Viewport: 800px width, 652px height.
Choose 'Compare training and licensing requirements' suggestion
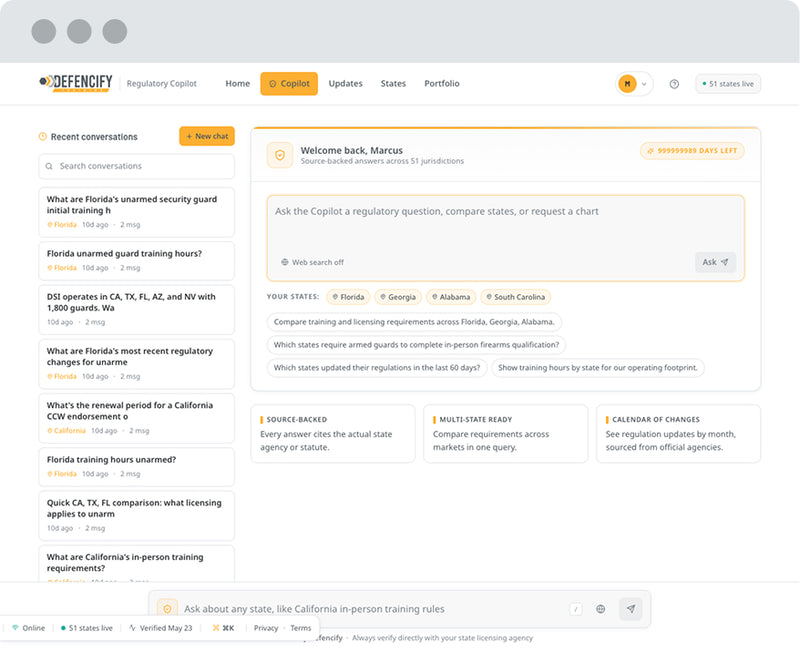point(414,322)
